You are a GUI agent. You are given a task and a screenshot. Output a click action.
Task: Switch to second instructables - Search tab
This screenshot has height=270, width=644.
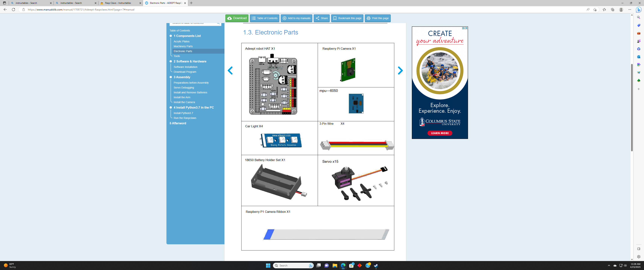[x=76, y=3]
